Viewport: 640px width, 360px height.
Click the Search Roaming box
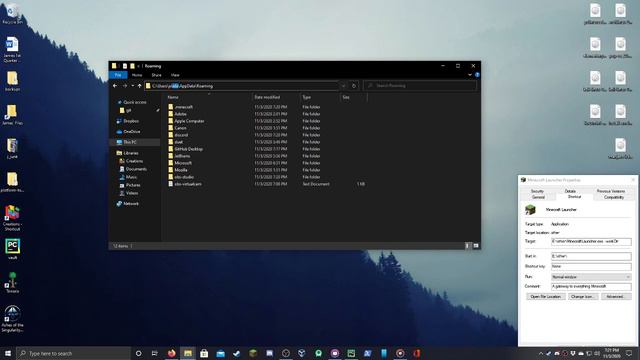click(x=420, y=86)
